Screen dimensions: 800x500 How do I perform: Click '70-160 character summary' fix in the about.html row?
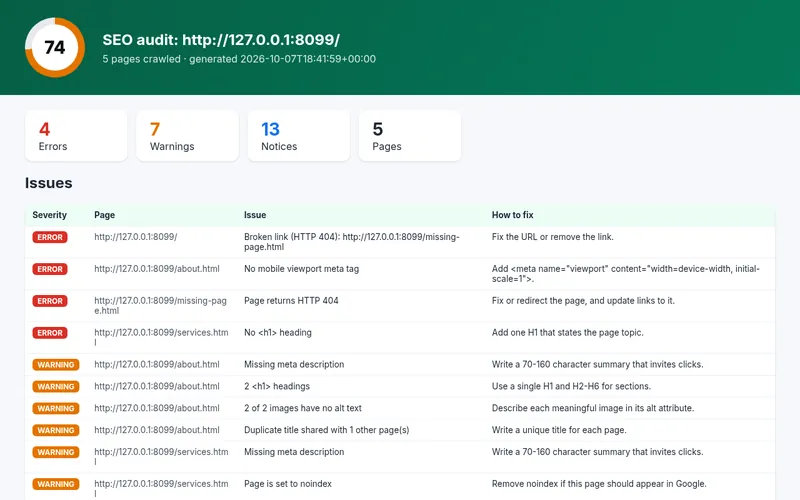click(x=597, y=364)
